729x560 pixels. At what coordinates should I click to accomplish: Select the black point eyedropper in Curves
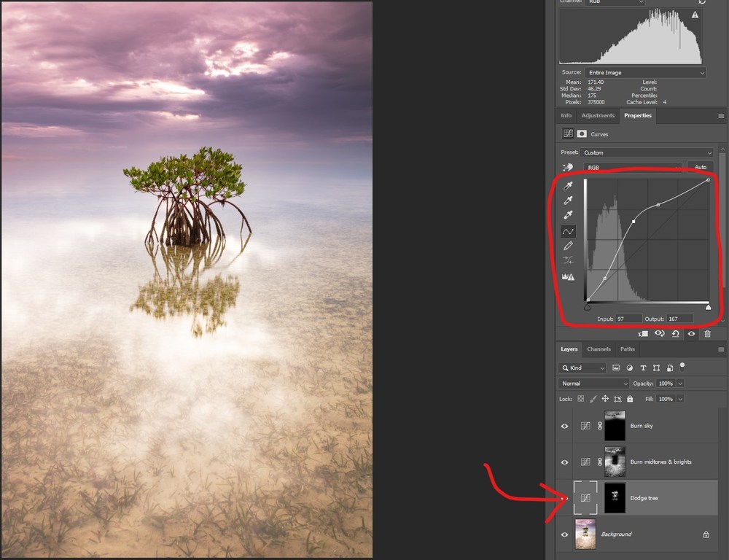568,186
